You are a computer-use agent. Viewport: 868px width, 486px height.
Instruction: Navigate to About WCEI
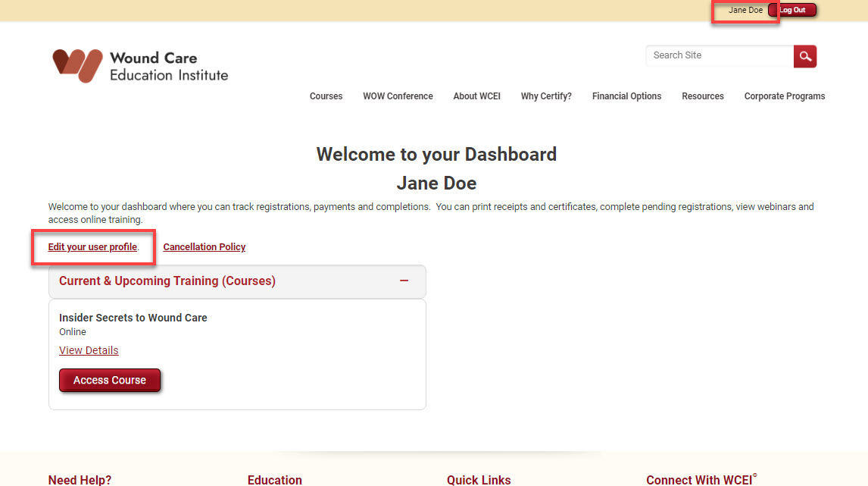coord(476,96)
